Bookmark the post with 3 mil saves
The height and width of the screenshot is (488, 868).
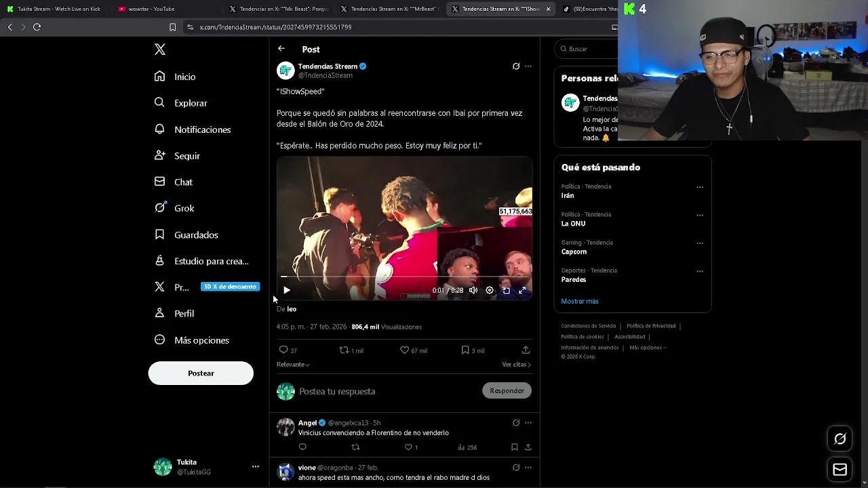(465, 350)
